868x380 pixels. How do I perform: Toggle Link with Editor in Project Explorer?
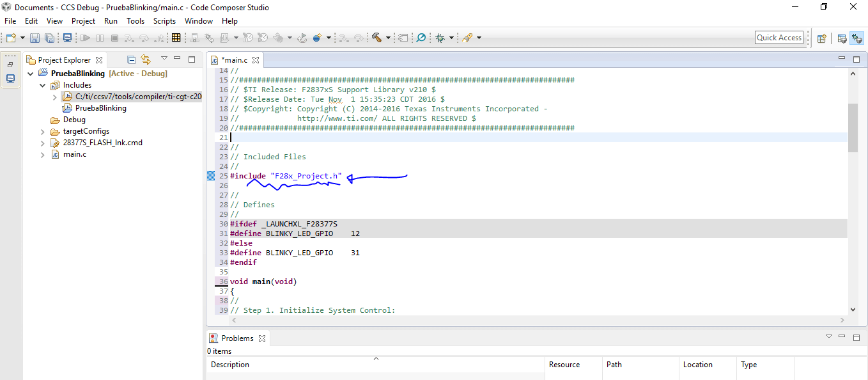(x=146, y=58)
